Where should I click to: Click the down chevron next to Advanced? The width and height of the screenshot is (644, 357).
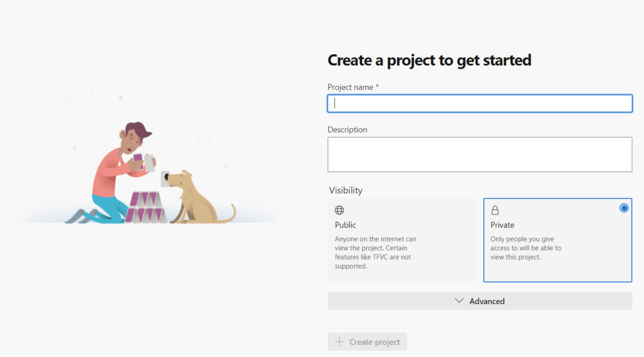pyautogui.click(x=459, y=301)
